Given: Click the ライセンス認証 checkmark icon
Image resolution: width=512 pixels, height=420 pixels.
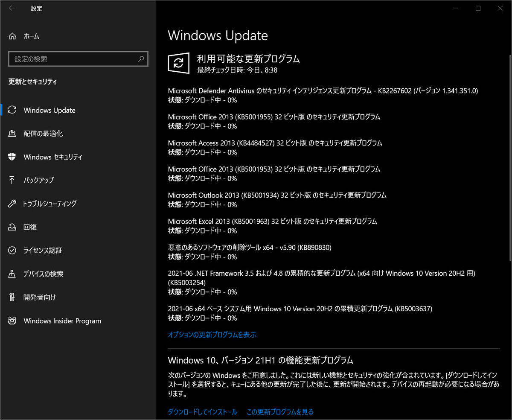Looking at the screenshot, I should coord(12,251).
